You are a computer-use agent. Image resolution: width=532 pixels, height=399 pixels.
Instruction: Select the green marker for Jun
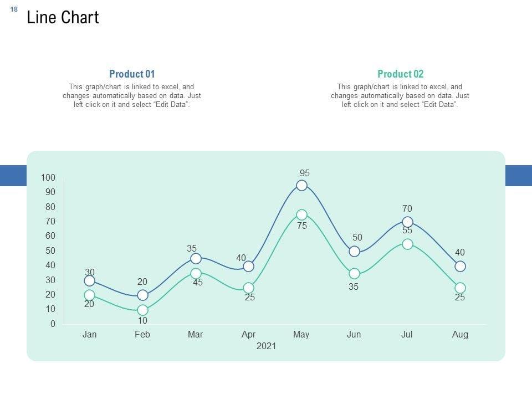[354, 274]
